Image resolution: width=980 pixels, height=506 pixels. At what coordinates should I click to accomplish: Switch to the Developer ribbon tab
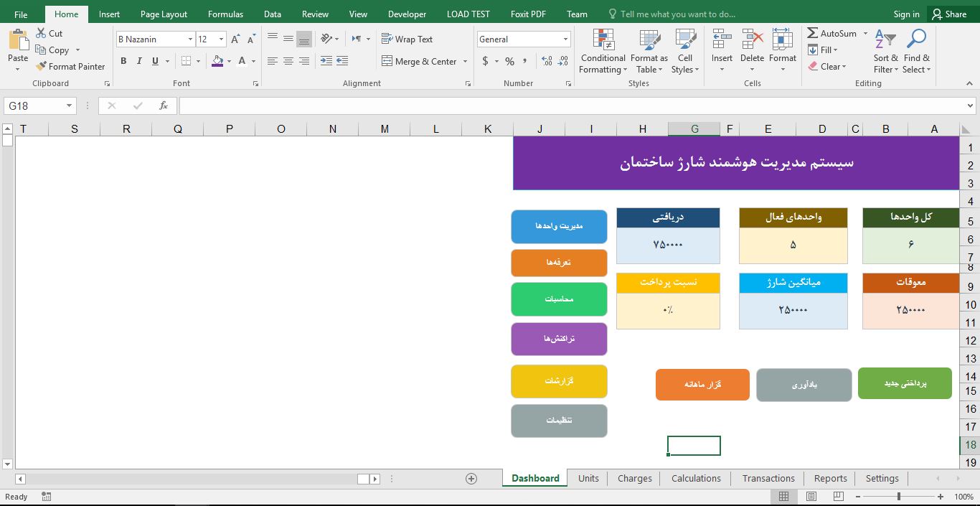click(406, 13)
